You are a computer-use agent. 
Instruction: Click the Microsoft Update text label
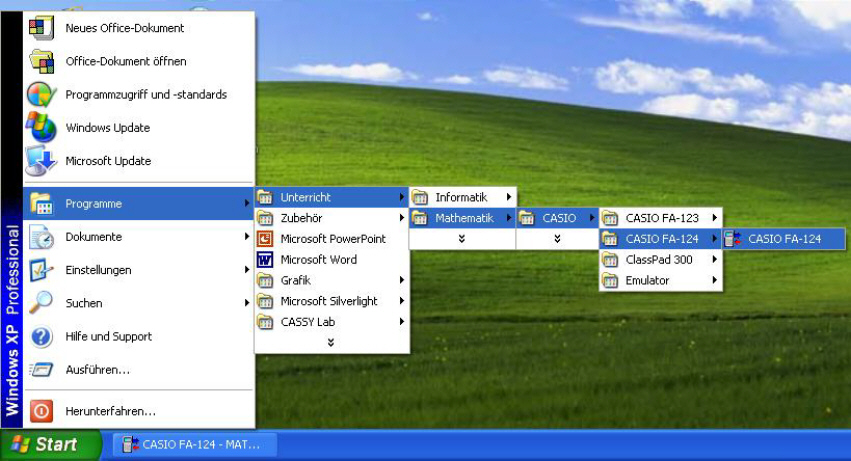108,161
